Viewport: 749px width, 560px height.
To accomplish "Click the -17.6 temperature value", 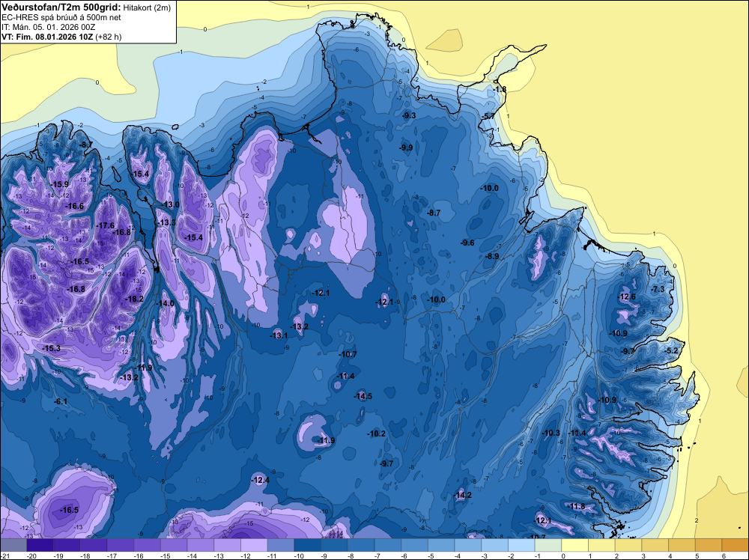I will [x=105, y=225].
